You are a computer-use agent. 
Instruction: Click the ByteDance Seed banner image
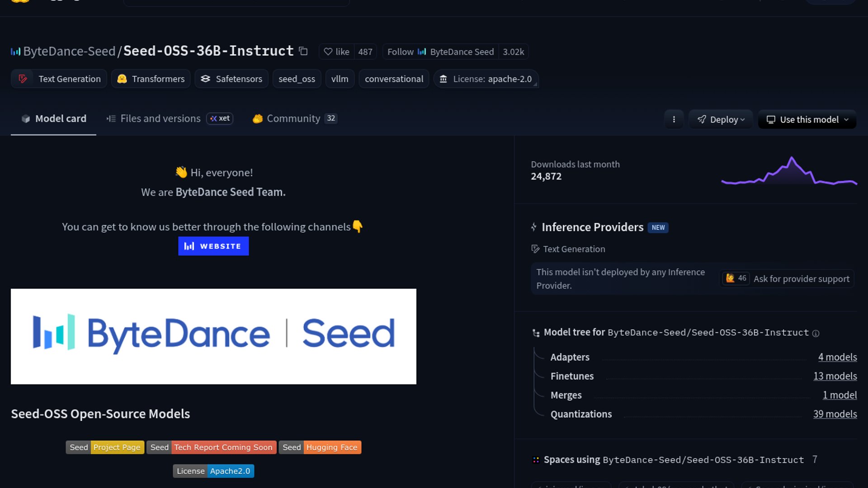[213, 337]
